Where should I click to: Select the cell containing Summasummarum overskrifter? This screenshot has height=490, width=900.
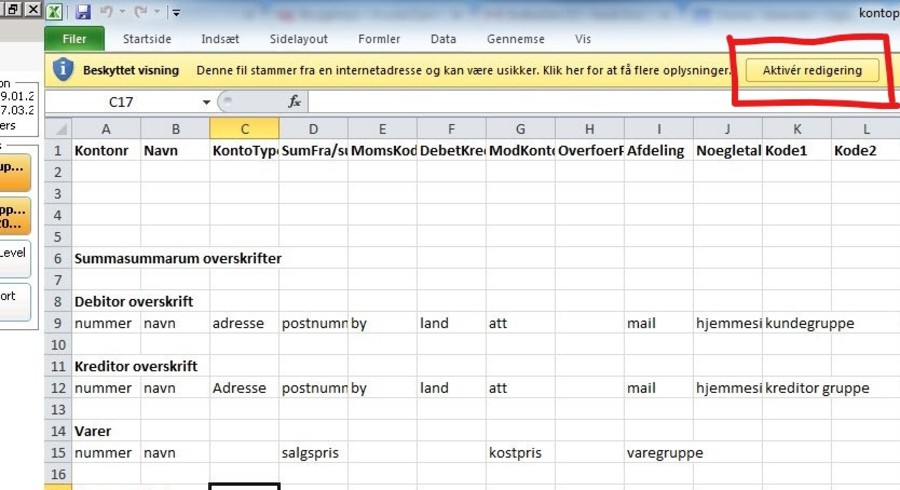[x=178, y=258]
